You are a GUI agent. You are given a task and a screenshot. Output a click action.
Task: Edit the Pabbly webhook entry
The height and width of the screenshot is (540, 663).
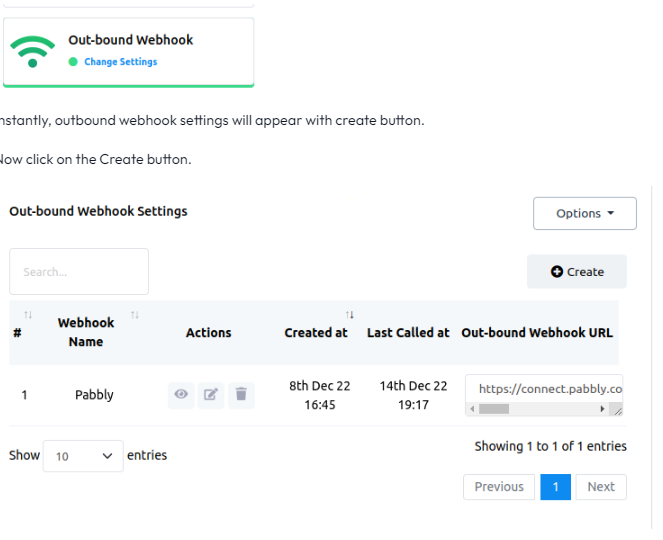(x=211, y=395)
